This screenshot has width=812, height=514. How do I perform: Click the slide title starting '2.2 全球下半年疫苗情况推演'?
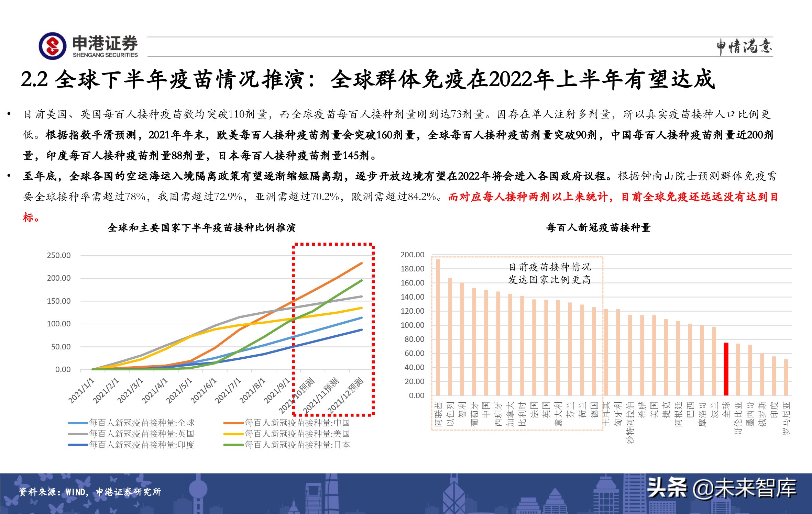(x=368, y=79)
